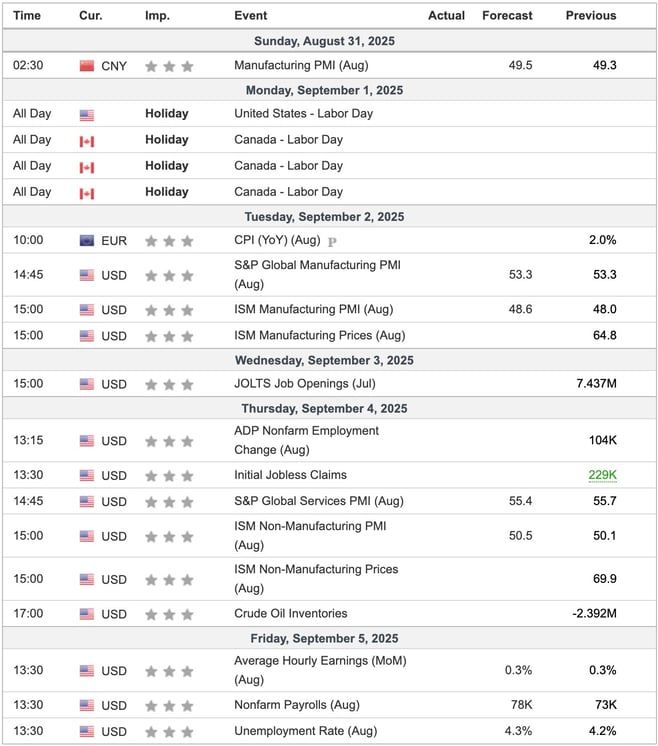
Task: Open the ISM Manufacturing PMI (Aug) event
Action: pyautogui.click(x=314, y=309)
